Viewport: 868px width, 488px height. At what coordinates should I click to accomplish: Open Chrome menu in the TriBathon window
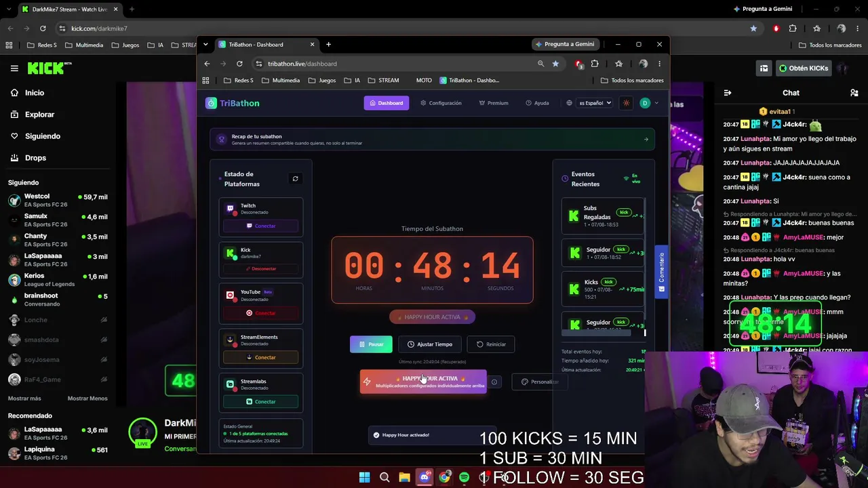659,64
